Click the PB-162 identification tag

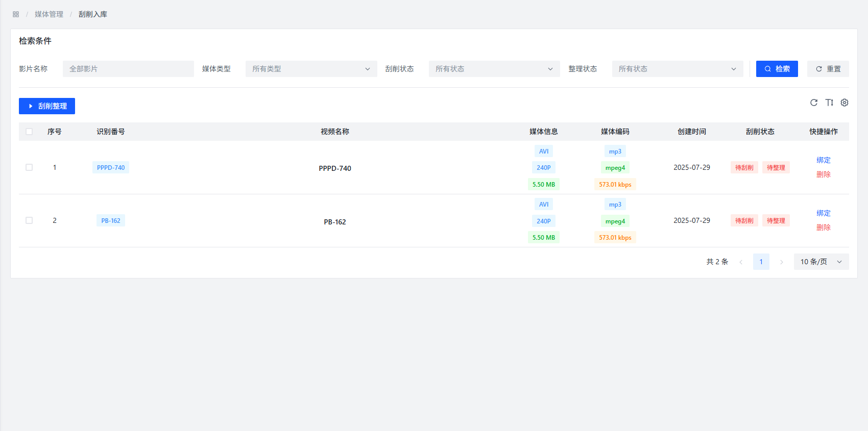[x=111, y=221]
